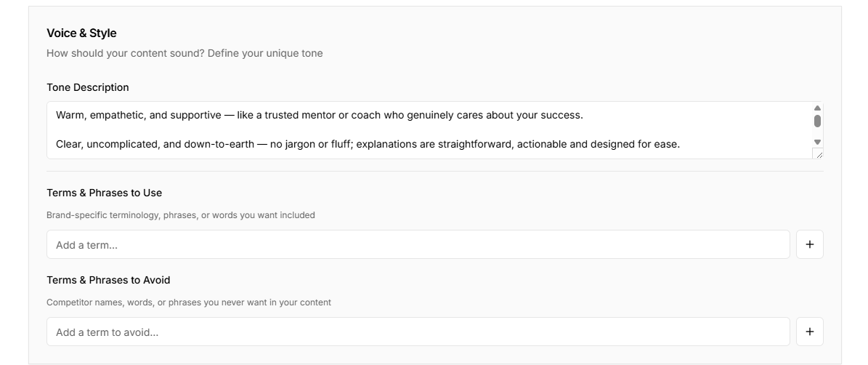Focus the "Add a term to avoid..." field
The image size is (868, 365).
pos(418,332)
